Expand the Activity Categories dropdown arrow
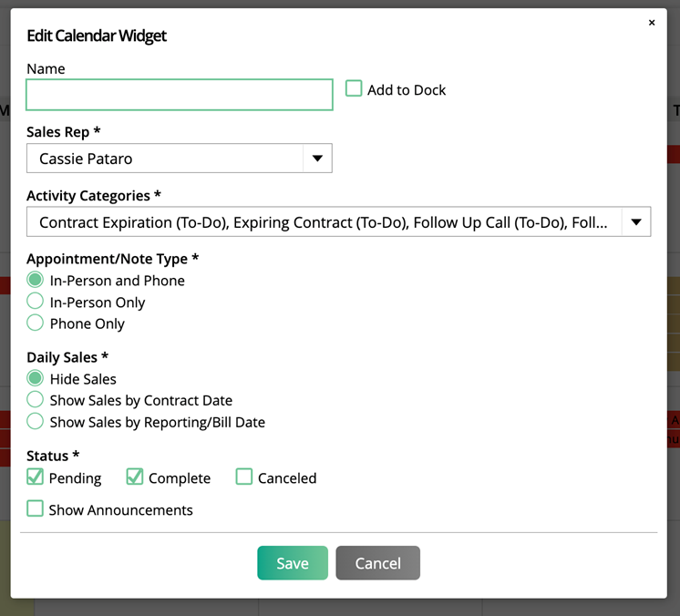The width and height of the screenshot is (680, 616). click(635, 222)
